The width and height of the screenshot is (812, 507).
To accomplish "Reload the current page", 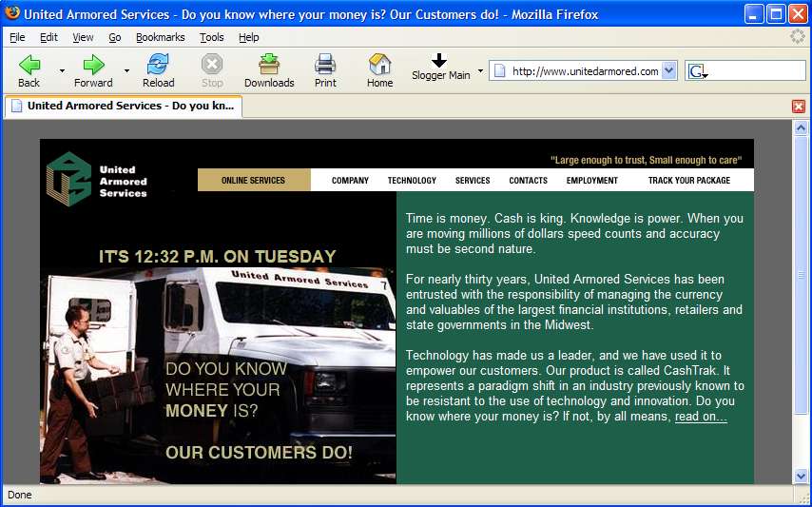I will [158, 65].
